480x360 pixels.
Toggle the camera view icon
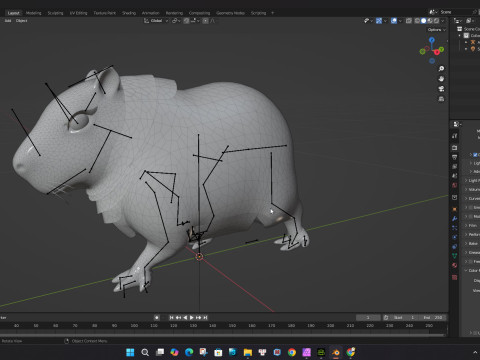pyautogui.click(x=441, y=89)
